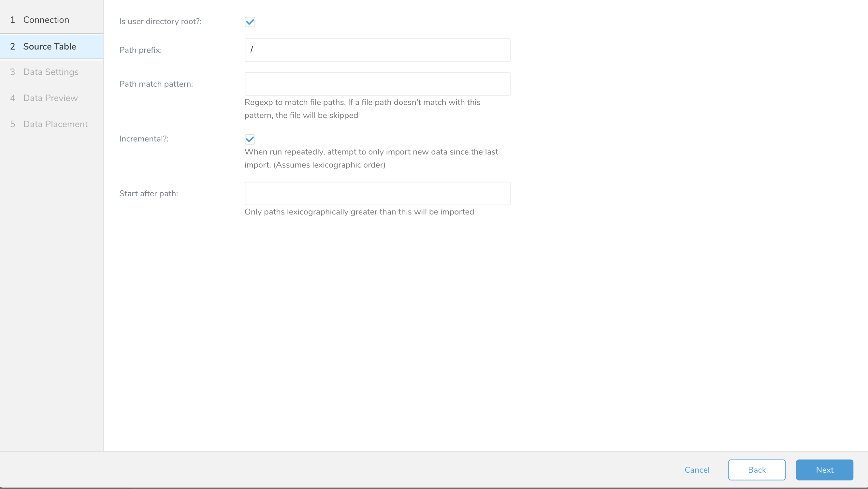
Task: Click the Regexp file paths help text
Action: pyautogui.click(x=362, y=109)
